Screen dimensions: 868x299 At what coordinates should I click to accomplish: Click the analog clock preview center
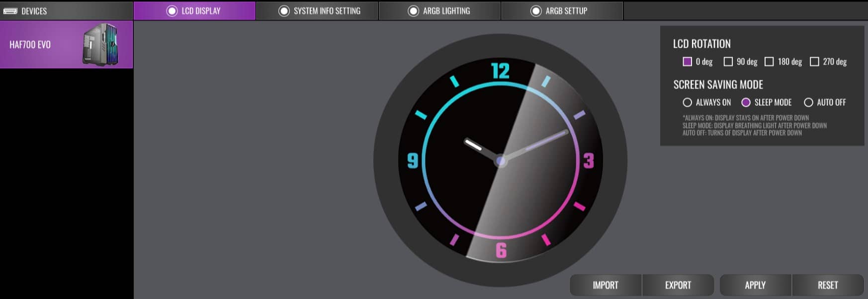tap(501, 160)
